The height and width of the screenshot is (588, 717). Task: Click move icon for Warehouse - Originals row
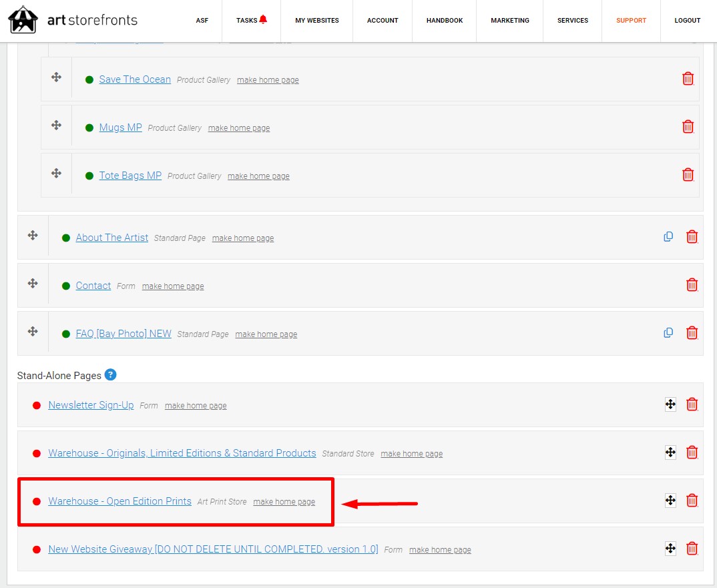coord(670,453)
